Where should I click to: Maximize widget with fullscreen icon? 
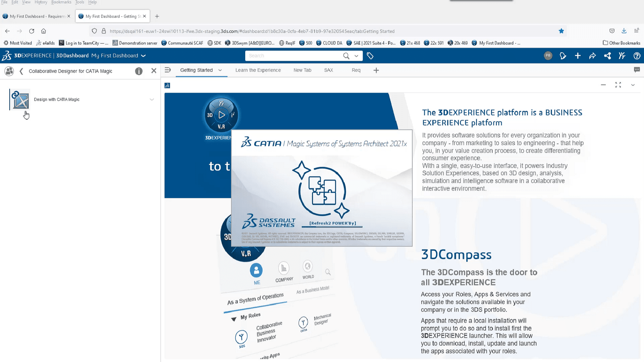(618, 85)
